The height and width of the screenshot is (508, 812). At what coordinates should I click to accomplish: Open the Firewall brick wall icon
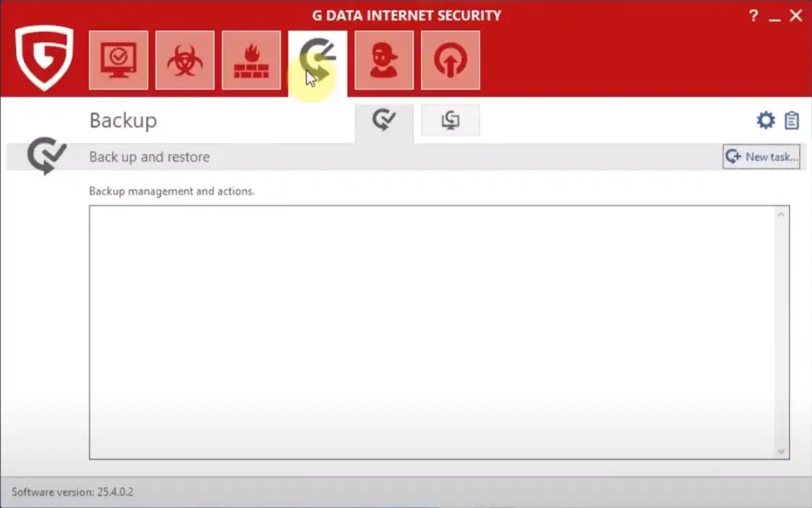tap(251, 60)
